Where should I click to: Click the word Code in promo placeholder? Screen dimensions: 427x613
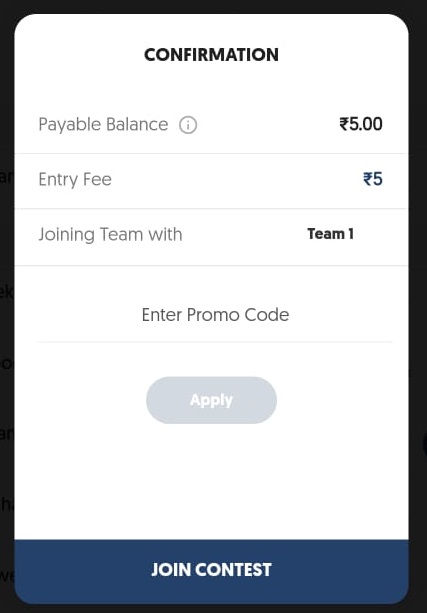coord(267,315)
